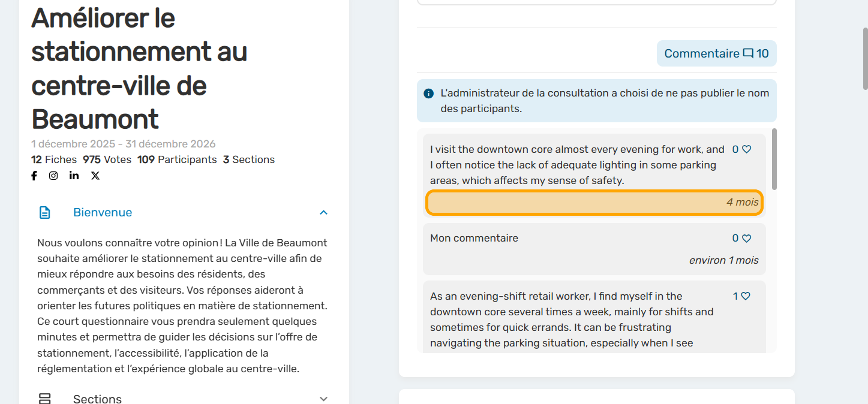
Task: Select the highlighted "4 mois" timestamp bar
Action: (x=594, y=203)
